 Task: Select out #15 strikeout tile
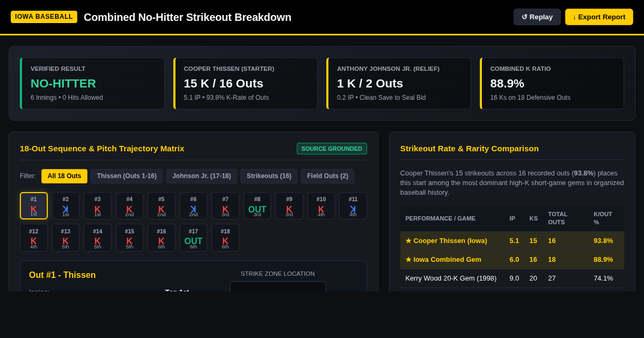pos(129,238)
